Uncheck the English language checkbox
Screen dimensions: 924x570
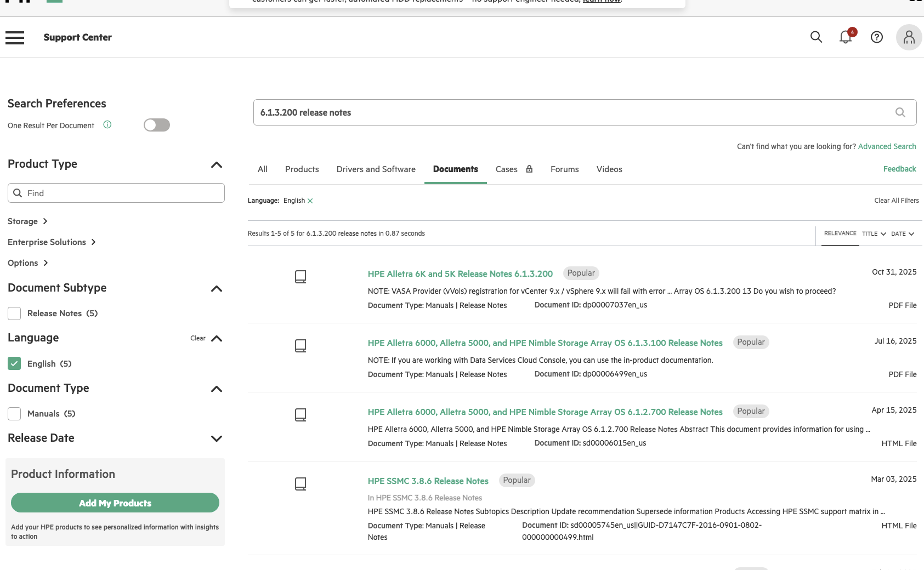click(x=14, y=364)
